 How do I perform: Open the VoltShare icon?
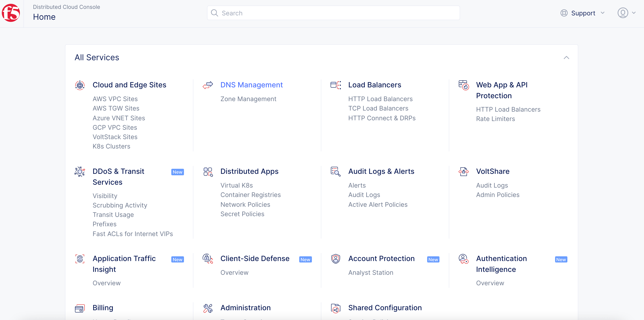coord(463,172)
